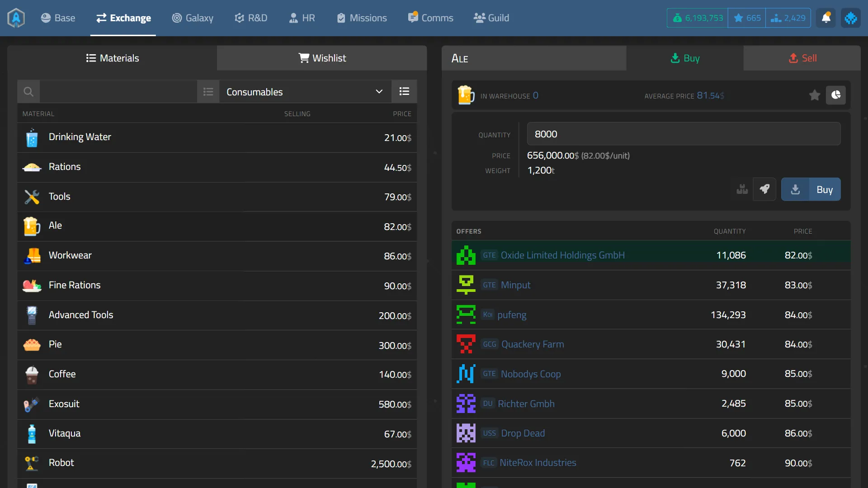Switch to the Wishlist tab
Image resolution: width=868 pixels, height=488 pixels.
(322, 58)
